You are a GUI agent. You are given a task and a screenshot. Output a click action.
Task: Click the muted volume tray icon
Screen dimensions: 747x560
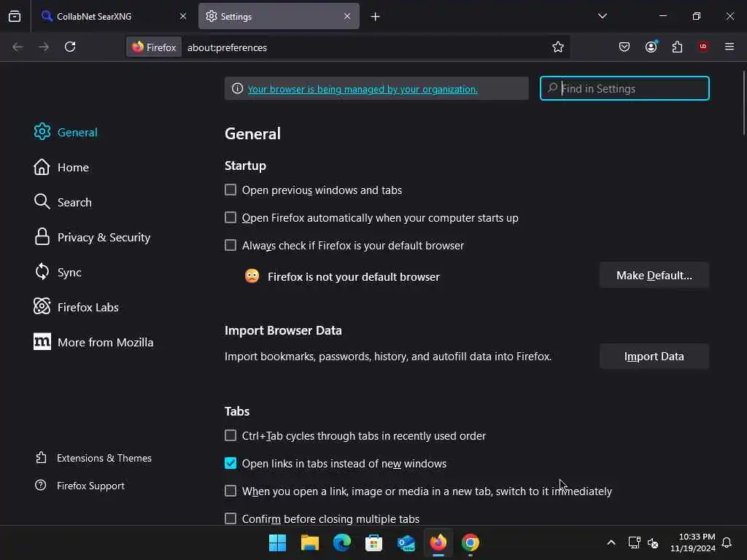pyautogui.click(x=653, y=542)
